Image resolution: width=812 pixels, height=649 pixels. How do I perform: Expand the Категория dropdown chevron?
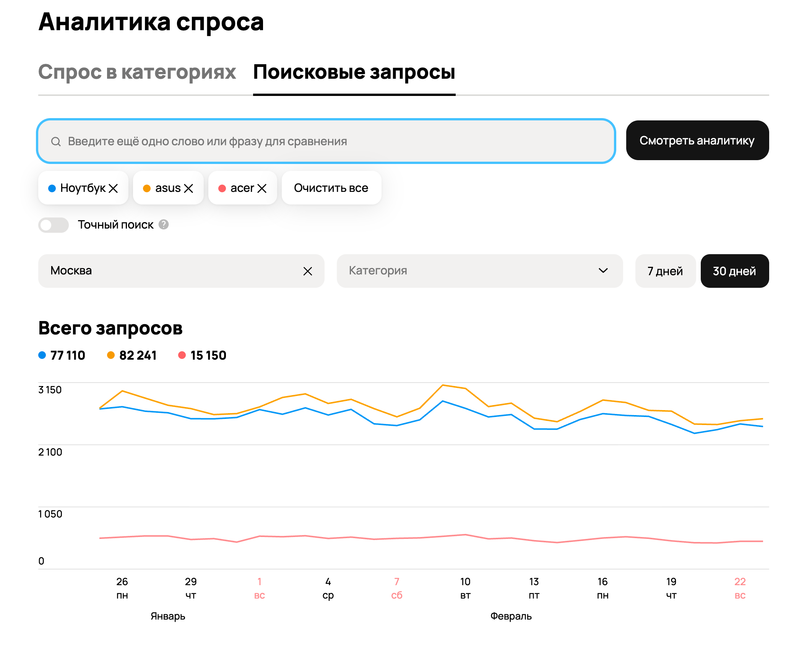(603, 271)
